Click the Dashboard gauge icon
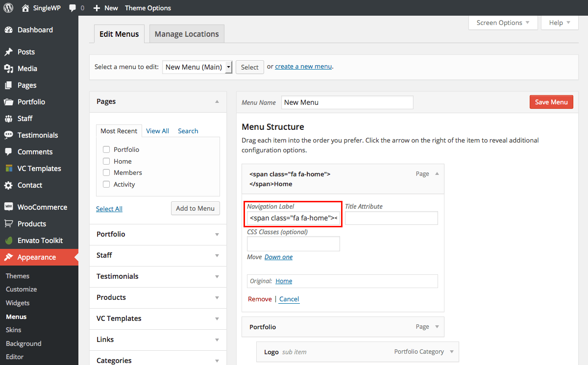The height and width of the screenshot is (365, 588). 8,30
